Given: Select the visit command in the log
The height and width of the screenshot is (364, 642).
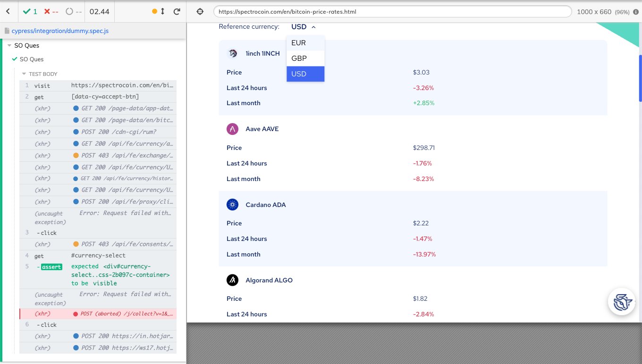Looking at the screenshot, I should coord(98,85).
